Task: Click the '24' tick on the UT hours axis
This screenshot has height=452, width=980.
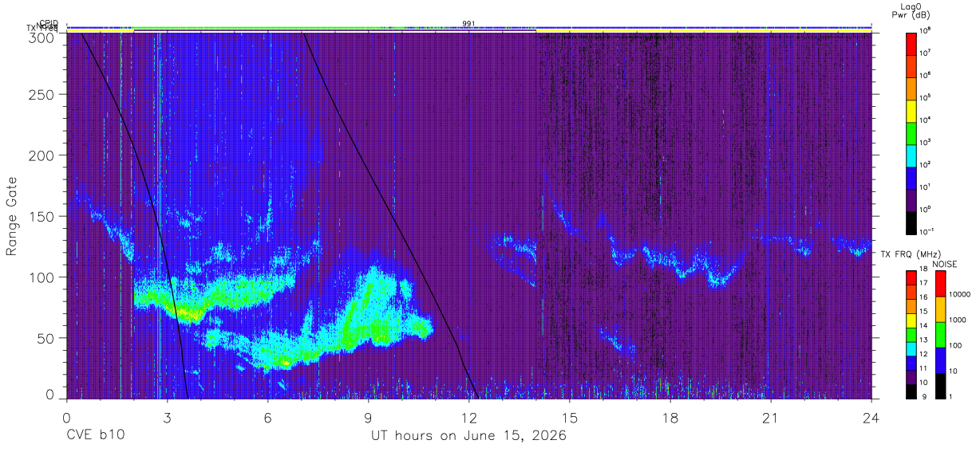Action: tap(871, 418)
